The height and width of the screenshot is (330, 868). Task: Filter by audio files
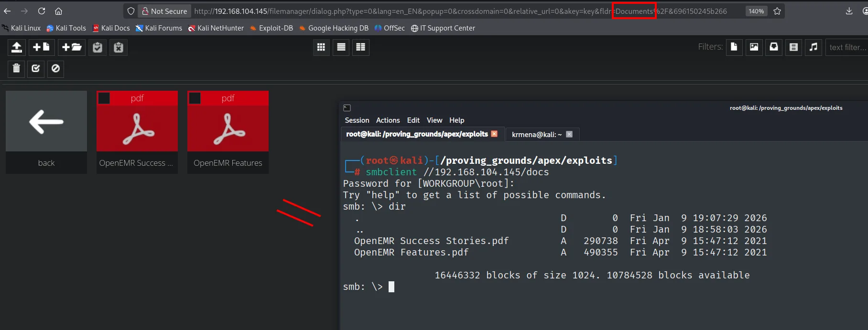(x=814, y=47)
